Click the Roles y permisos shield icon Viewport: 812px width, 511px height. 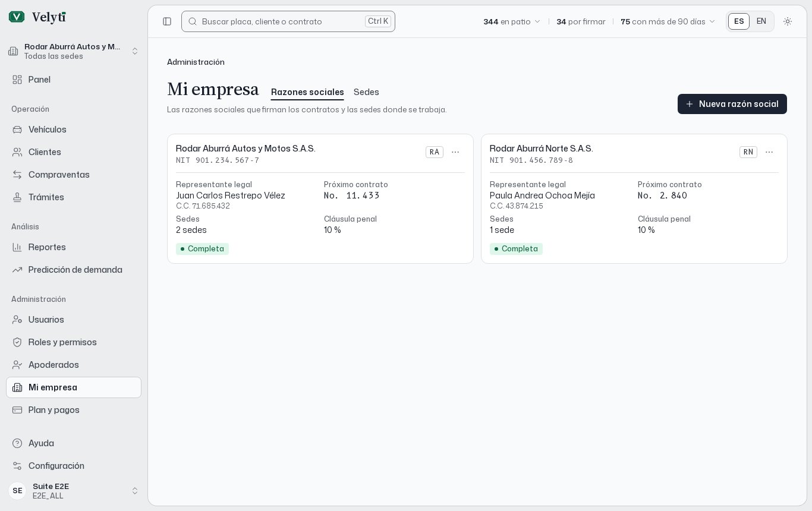(x=17, y=342)
